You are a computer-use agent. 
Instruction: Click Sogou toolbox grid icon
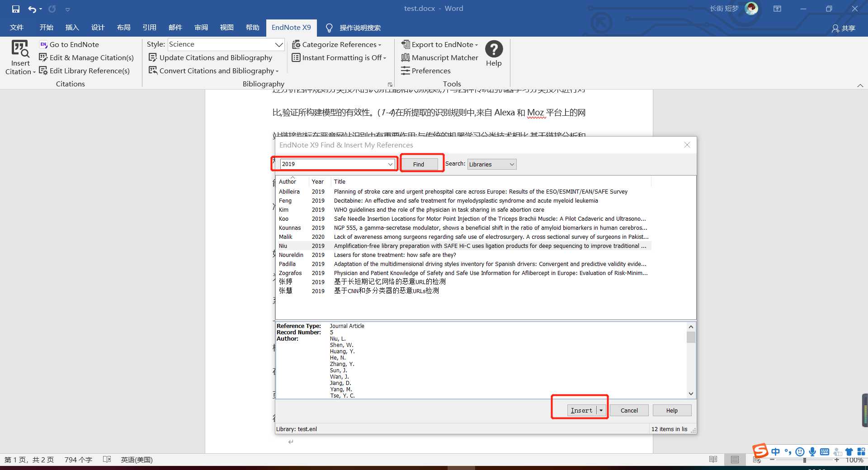click(x=861, y=451)
